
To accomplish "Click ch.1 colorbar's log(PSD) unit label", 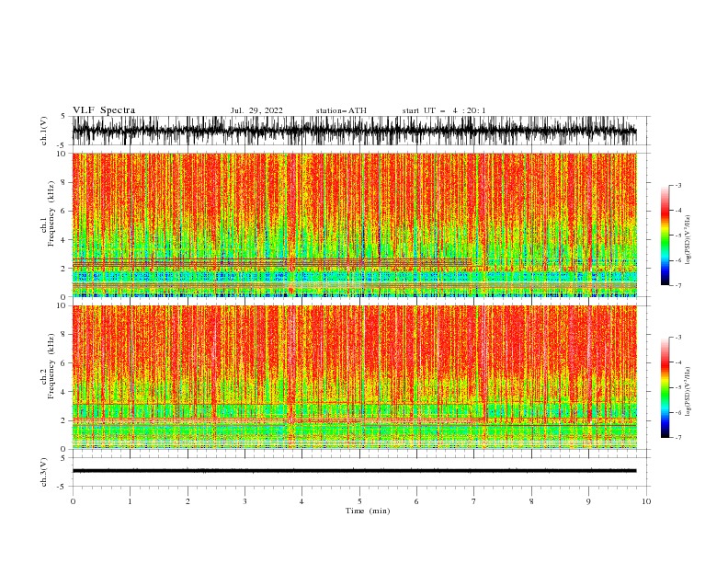I will click(x=688, y=240).
